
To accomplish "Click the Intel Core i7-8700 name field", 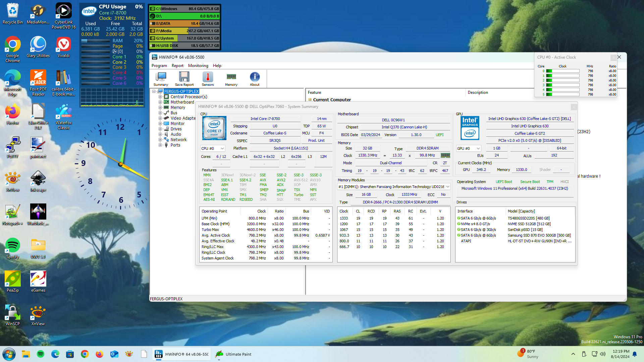I will tap(265, 119).
